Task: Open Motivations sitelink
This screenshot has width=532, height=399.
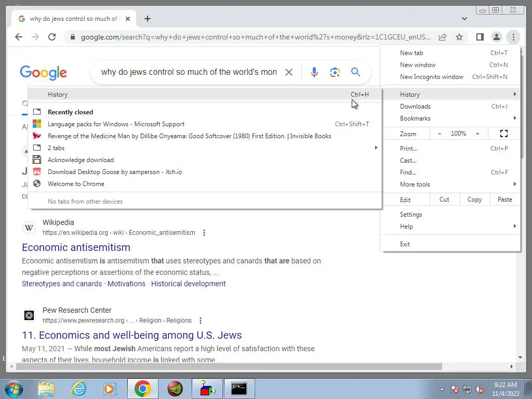Action: [126, 284]
